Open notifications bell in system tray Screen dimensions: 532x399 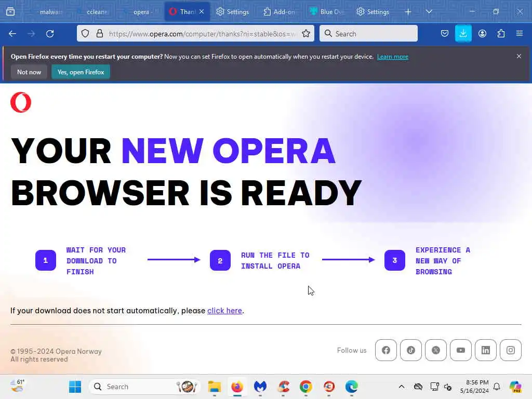(497, 387)
